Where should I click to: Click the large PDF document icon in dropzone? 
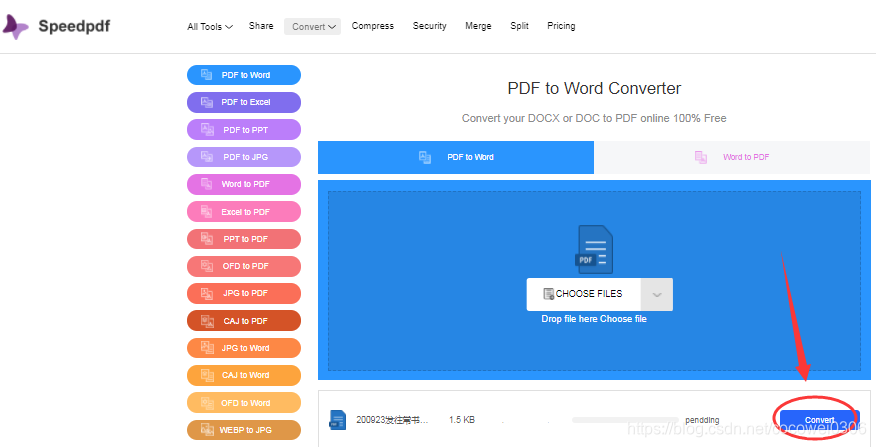[x=594, y=249]
